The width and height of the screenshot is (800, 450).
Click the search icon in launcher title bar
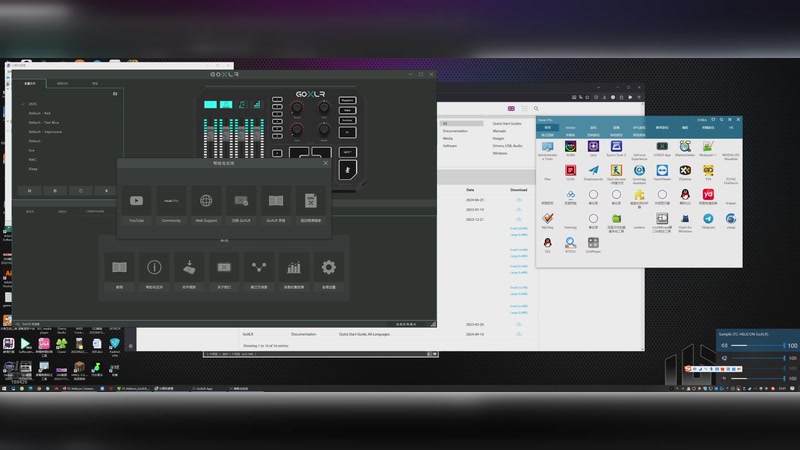coord(721,120)
